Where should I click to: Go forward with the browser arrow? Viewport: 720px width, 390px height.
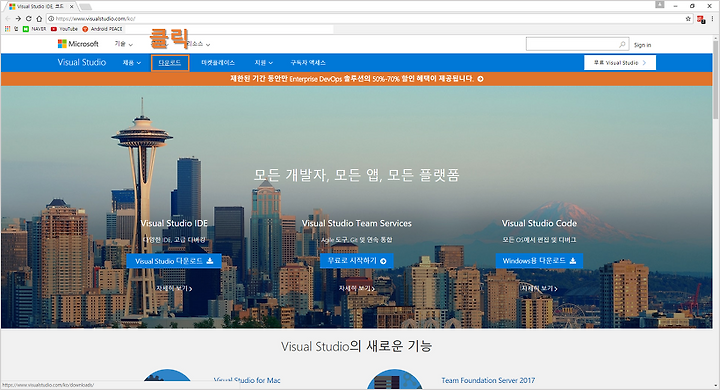click(18, 19)
